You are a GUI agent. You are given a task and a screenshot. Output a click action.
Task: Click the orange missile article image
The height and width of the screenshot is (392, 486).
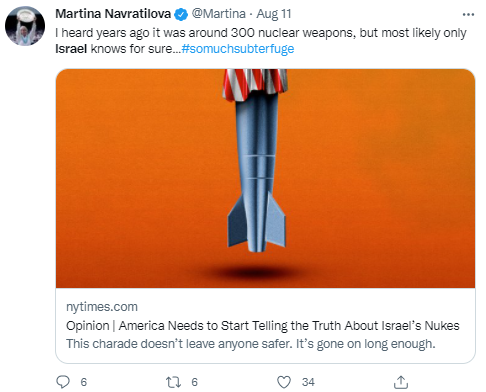pyautogui.click(x=265, y=178)
